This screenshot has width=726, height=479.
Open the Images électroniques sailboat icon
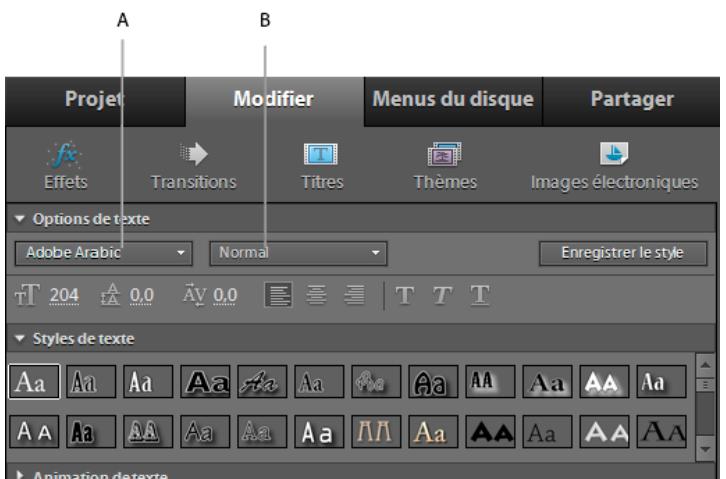614,153
